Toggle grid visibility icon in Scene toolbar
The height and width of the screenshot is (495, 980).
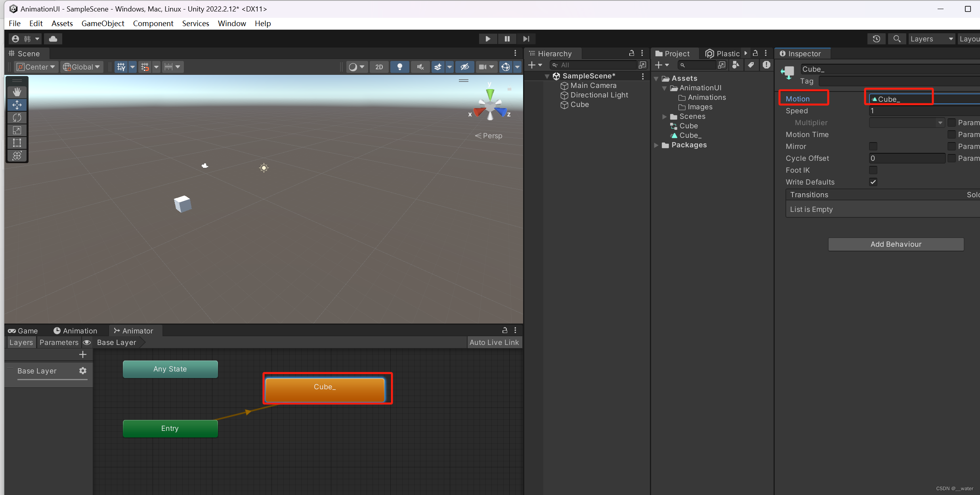pos(121,67)
